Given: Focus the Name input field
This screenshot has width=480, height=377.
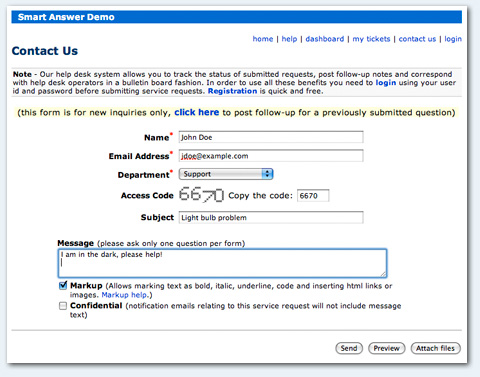Looking at the screenshot, I should [x=271, y=137].
